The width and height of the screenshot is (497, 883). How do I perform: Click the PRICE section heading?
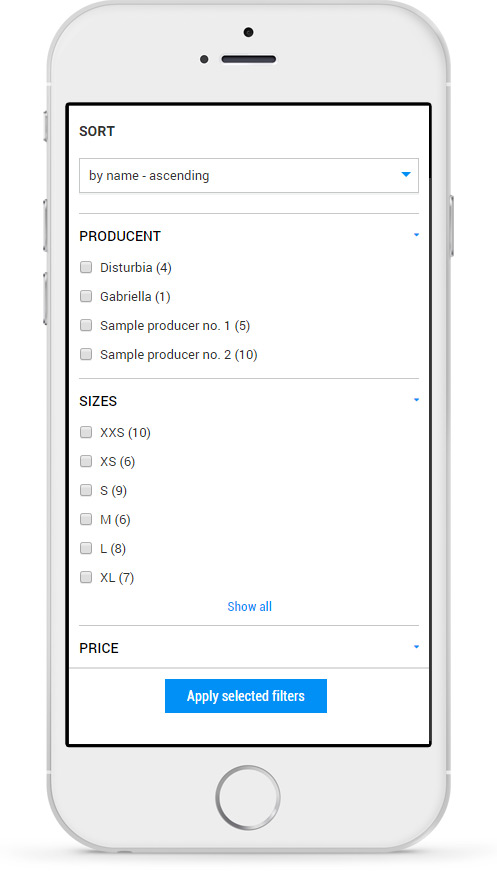[99, 648]
